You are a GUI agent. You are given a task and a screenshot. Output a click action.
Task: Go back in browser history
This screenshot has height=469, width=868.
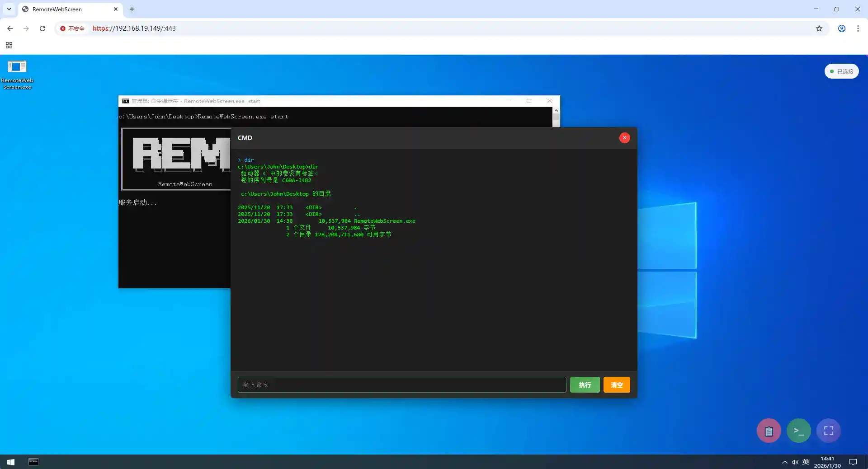click(10, 28)
